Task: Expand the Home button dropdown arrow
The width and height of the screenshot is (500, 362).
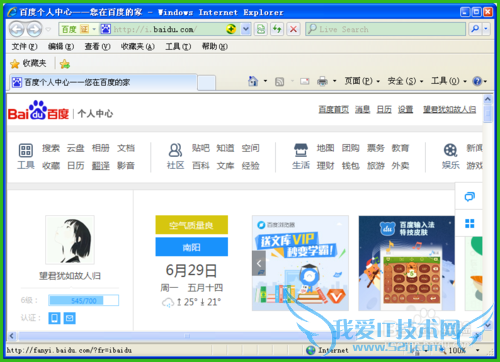Action: click(265, 81)
